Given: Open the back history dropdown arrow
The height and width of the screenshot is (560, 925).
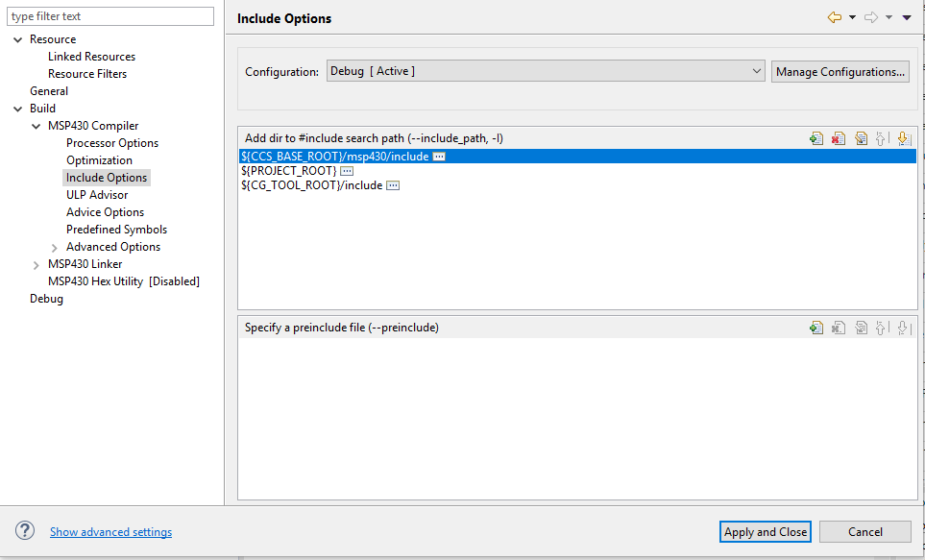Looking at the screenshot, I should tap(852, 17).
